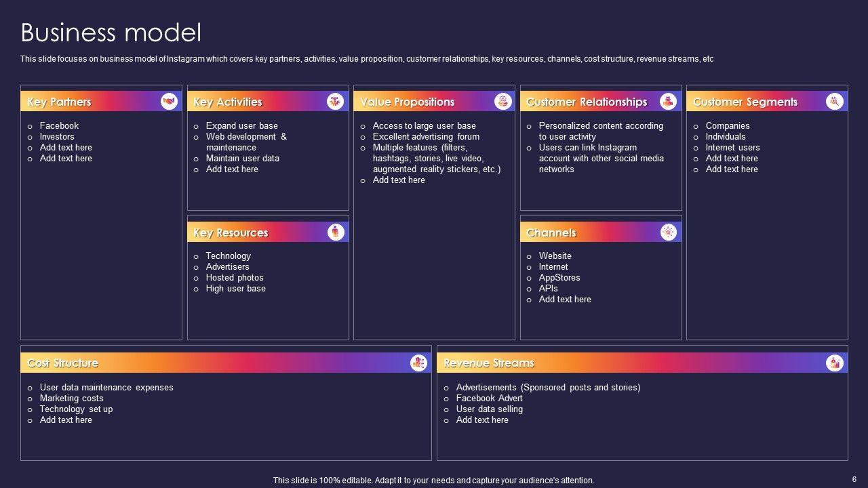Click the handshake icon in Key Partners header

169,102
